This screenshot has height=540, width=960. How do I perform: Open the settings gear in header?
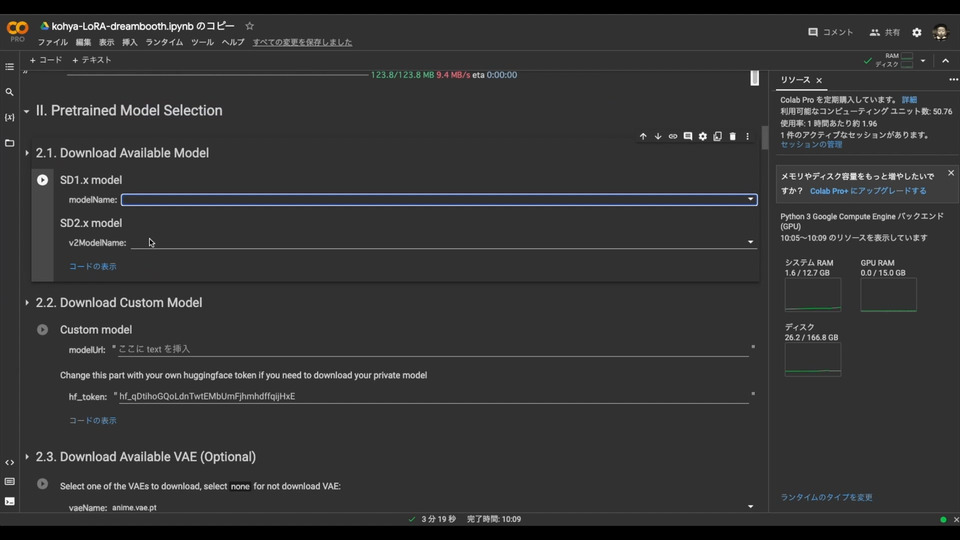point(917,32)
